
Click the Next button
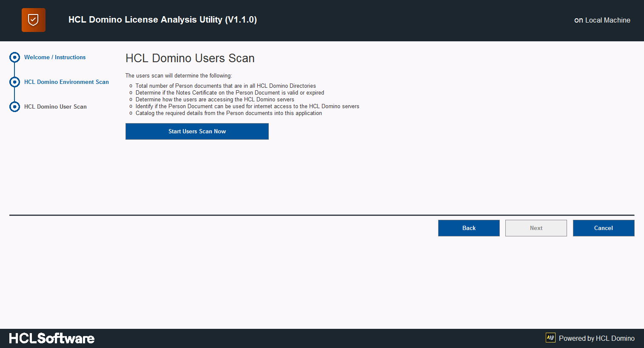[x=536, y=228]
